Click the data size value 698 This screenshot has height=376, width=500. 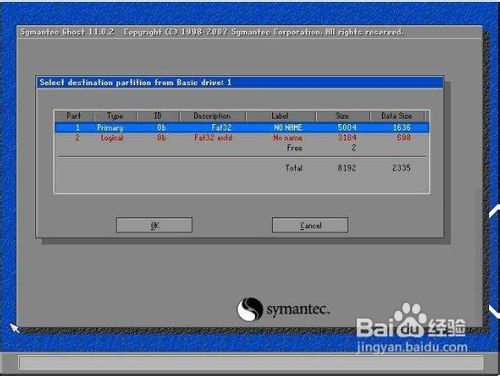(404, 138)
